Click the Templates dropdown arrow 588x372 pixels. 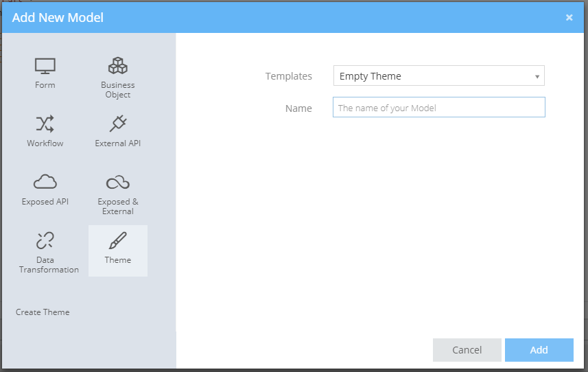(x=537, y=77)
